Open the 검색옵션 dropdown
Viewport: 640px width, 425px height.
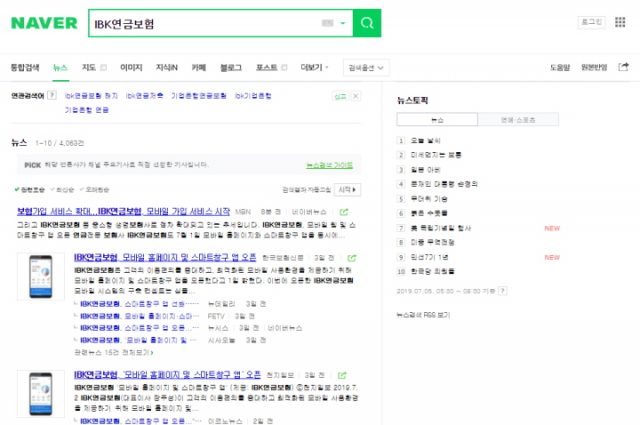pyautogui.click(x=367, y=67)
